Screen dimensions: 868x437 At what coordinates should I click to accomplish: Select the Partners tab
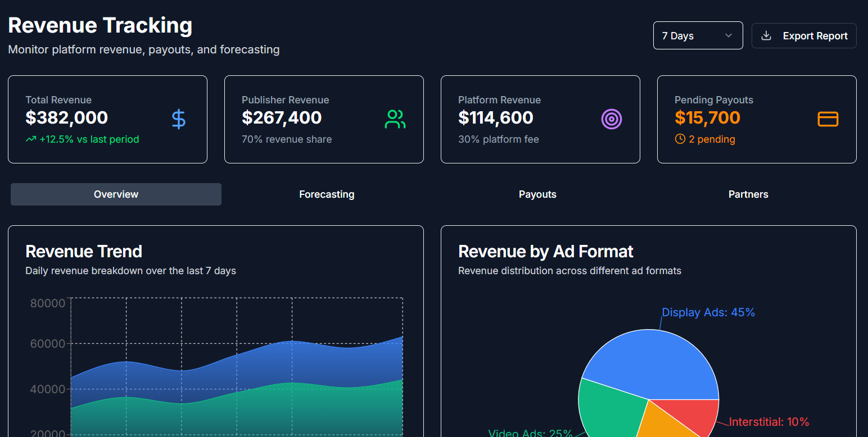coord(748,194)
